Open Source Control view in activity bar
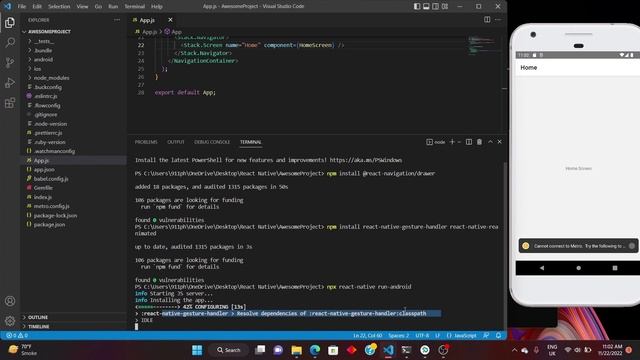 click(x=10, y=62)
